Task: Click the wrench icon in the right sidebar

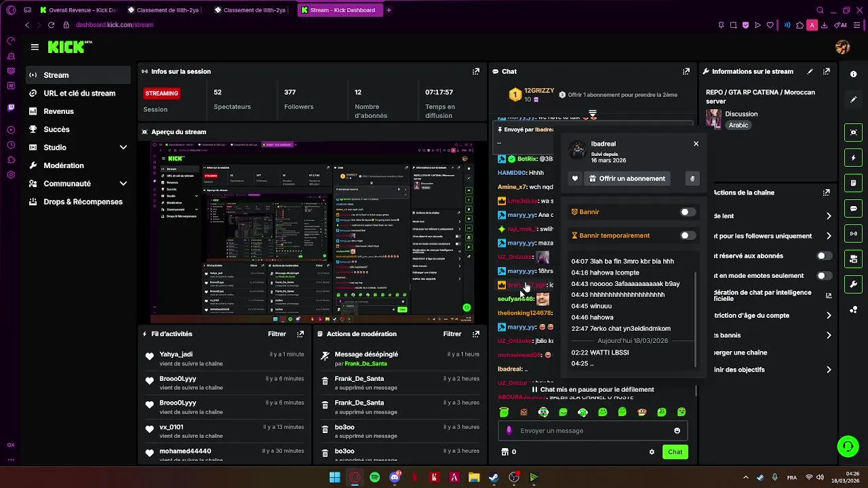Action: (x=854, y=284)
